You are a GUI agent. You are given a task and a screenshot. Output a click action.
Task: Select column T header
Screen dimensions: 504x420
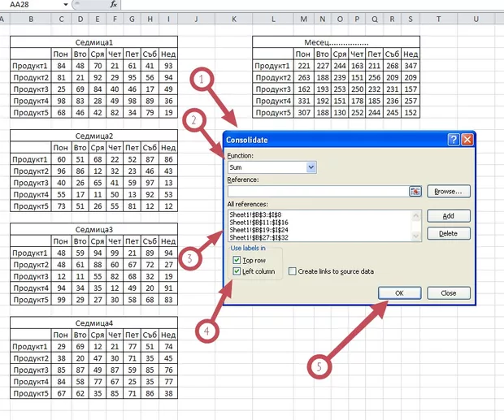[x=440, y=18]
